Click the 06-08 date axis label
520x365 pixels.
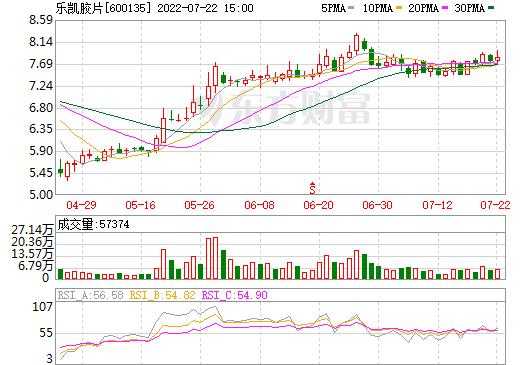pos(259,205)
